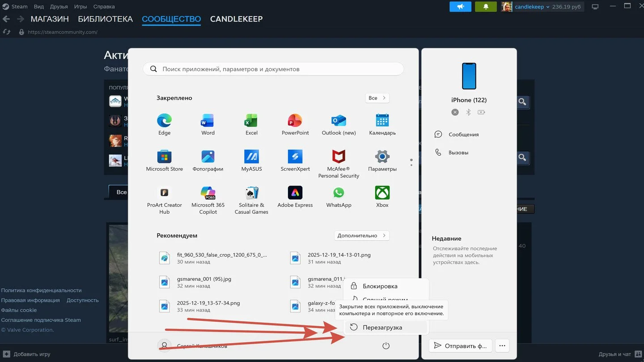Open McAfee Personal Security
The height and width of the screenshot is (362, 644).
[x=339, y=164]
